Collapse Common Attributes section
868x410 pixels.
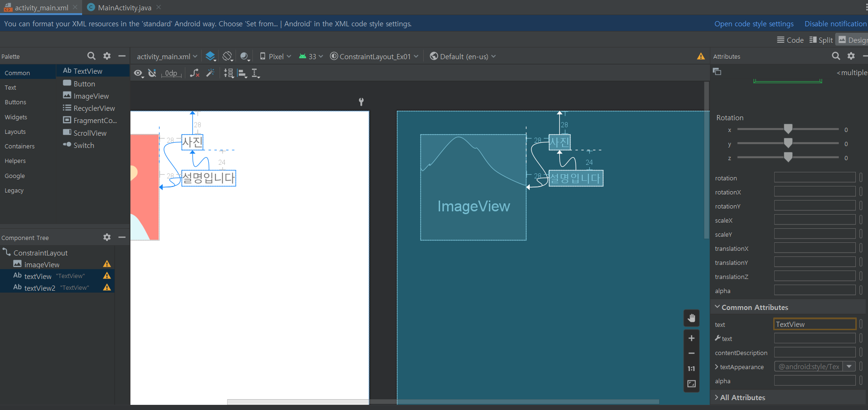coord(717,307)
